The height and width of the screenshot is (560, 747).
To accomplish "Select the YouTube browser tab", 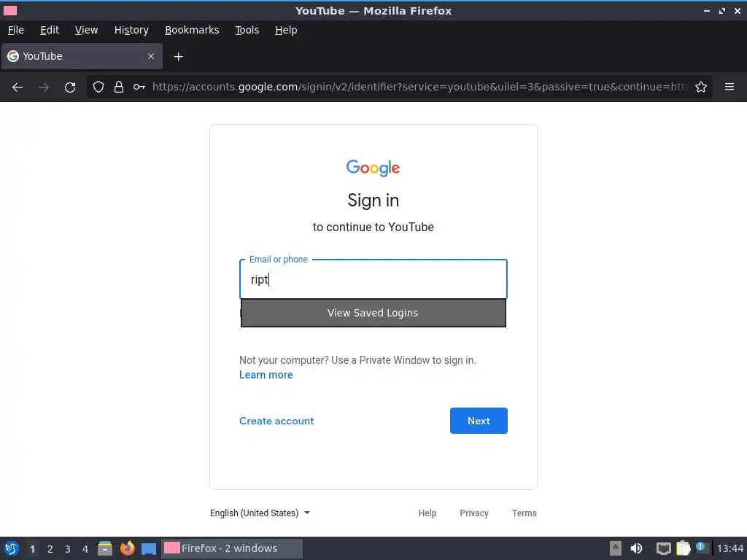I will coord(82,56).
